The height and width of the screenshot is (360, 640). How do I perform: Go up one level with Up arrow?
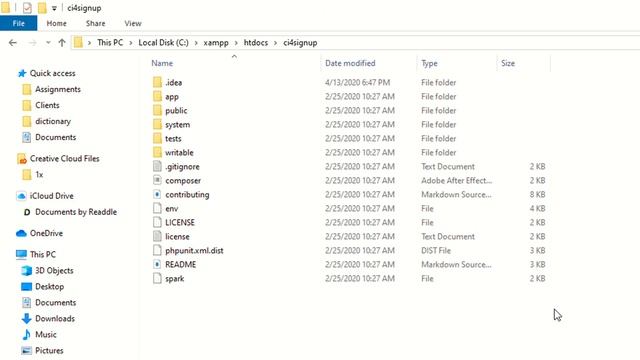[x=62, y=42]
